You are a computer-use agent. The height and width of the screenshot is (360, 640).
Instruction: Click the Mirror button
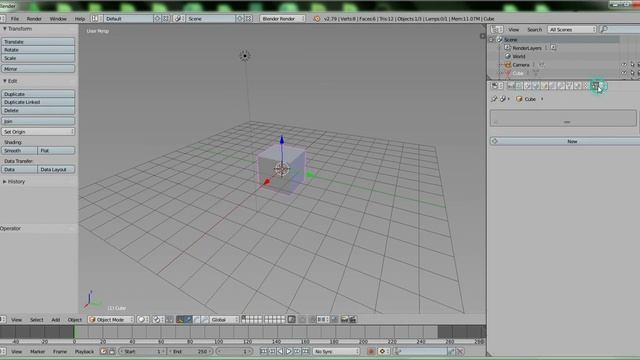tap(38, 69)
